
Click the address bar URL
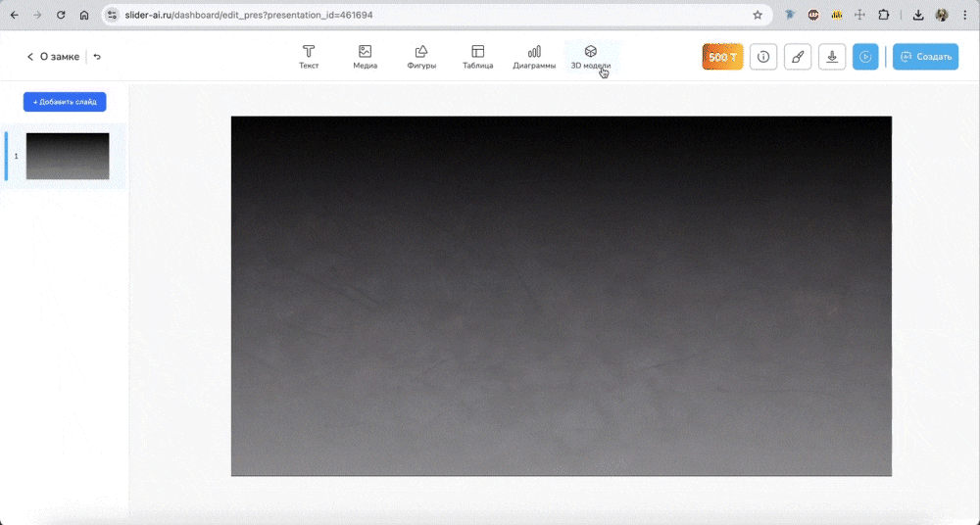click(x=249, y=15)
